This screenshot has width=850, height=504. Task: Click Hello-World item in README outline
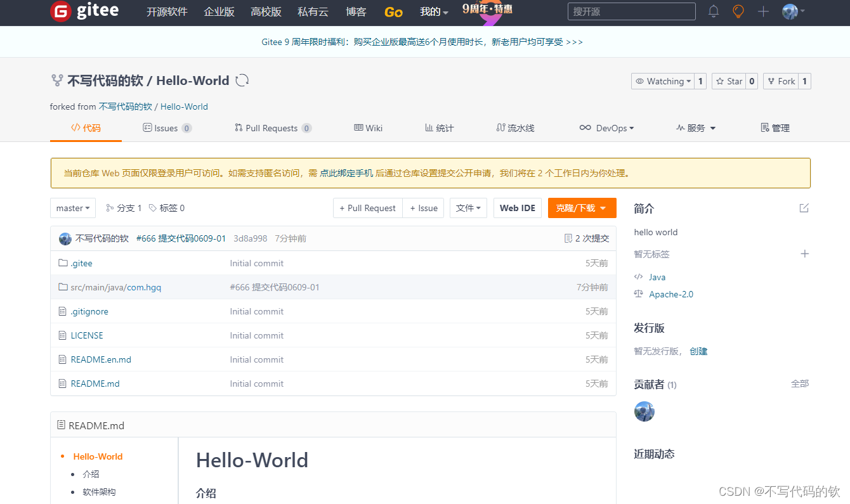pyautogui.click(x=98, y=456)
